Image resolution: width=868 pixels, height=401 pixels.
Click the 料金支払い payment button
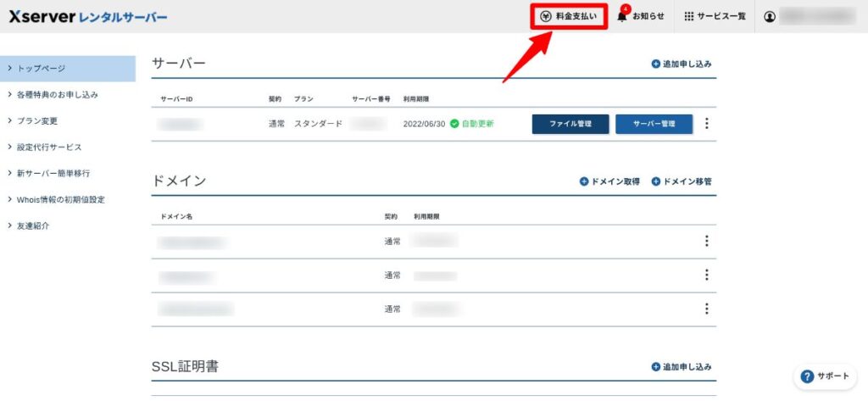[569, 17]
